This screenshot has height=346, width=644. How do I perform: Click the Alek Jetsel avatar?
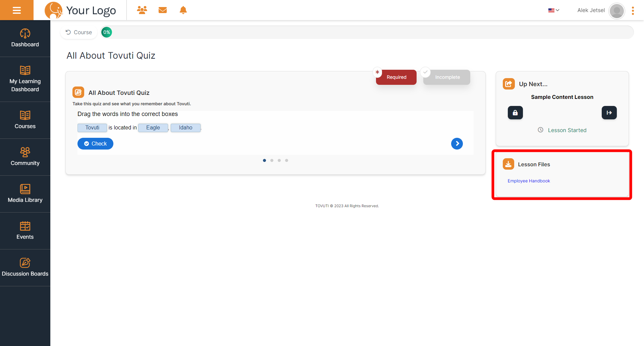pyautogui.click(x=616, y=11)
